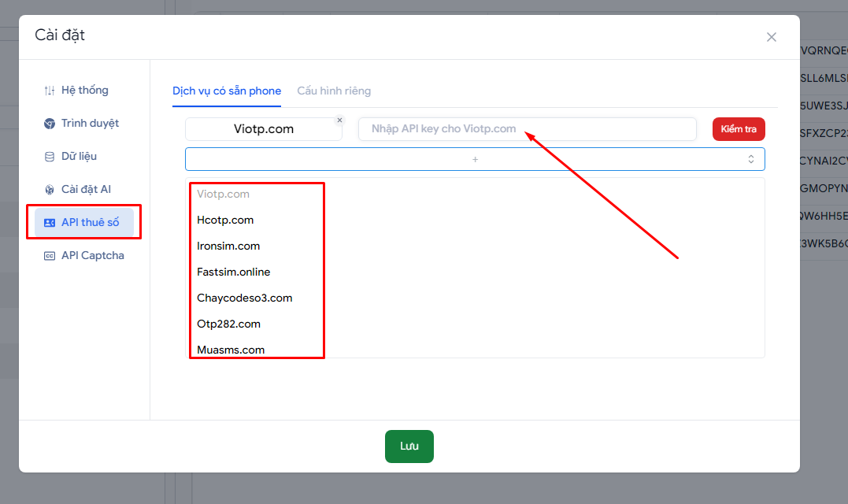Click the Trình duyệt browser icon
This screenshot has height=504, width=848.
click(50, 124)
